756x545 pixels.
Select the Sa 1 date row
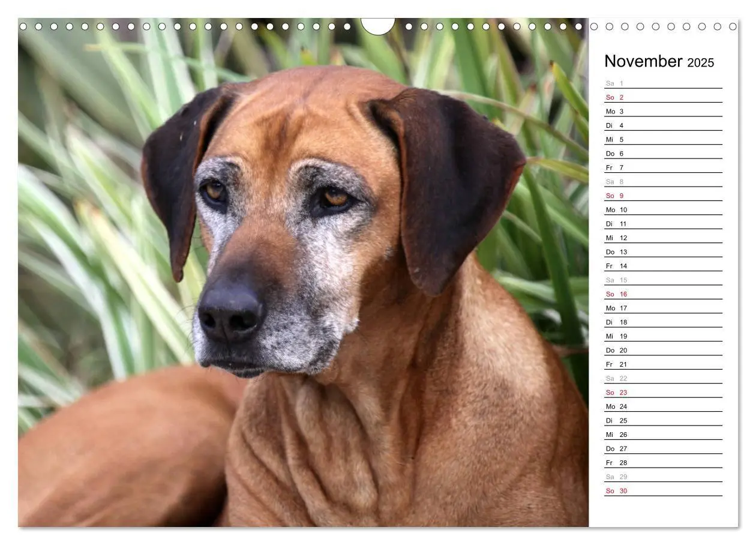[663, 83]
